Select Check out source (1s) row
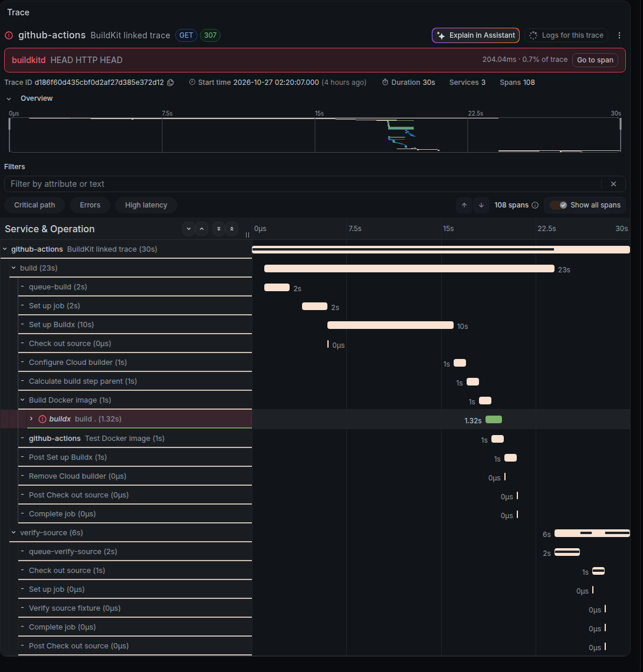Image resolution: width=643 pixels, height=672 pixels. click(x=134, y=571)
